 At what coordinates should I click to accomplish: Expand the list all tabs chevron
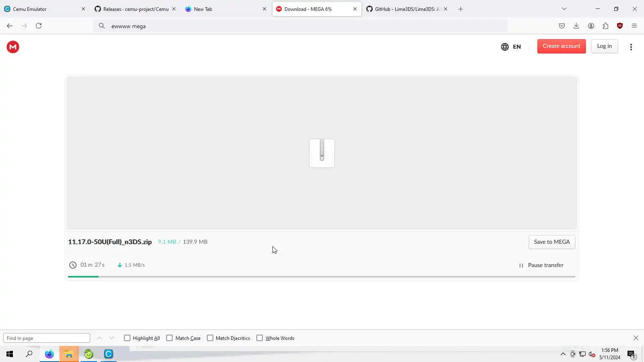(564, 9)
